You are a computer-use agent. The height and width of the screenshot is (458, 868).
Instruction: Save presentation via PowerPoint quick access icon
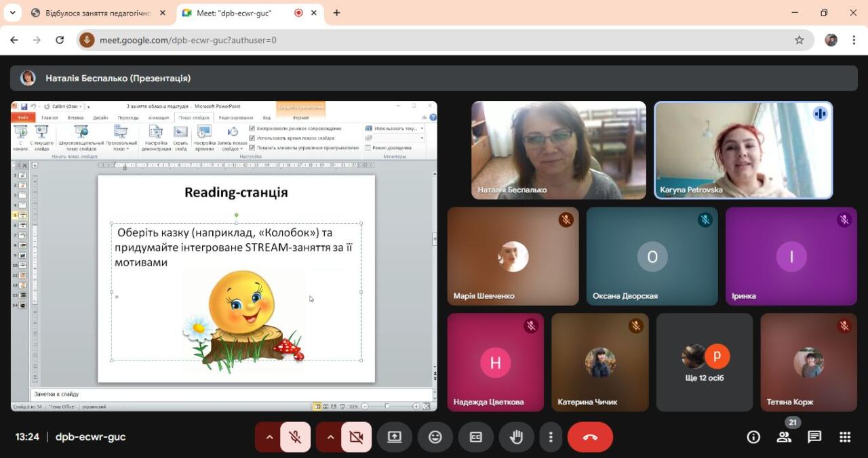click(x=24, y=106)
